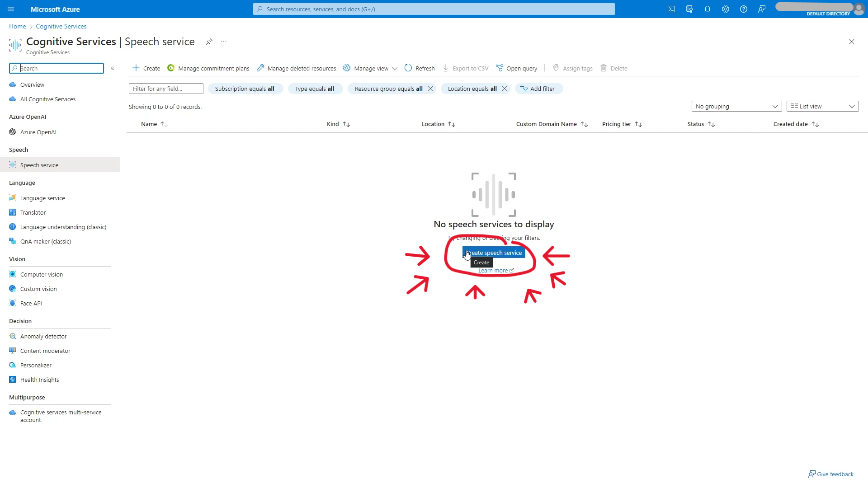
Task: Open Cloud Shell from top bar
Action: click(x=671, y=9)
